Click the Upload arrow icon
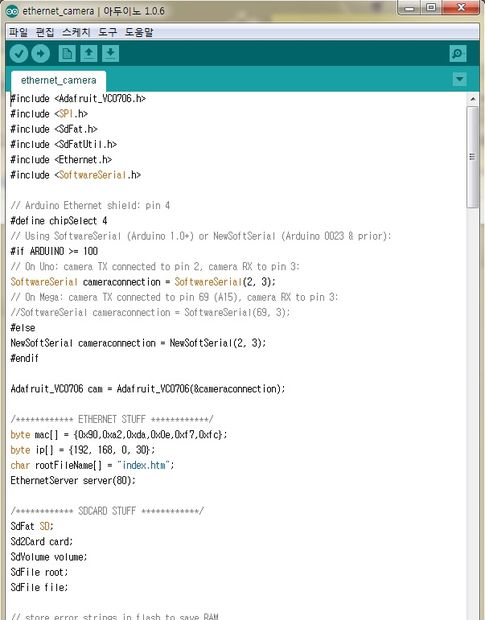The width and height of the screenshot is (485, 620). (40, 54)
